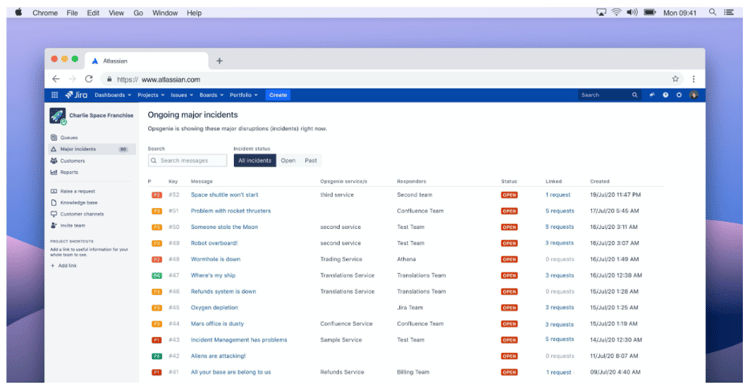Open Major incidents in the sidebar
Viewport: 750px width, 389px height.
coord(92,149)
